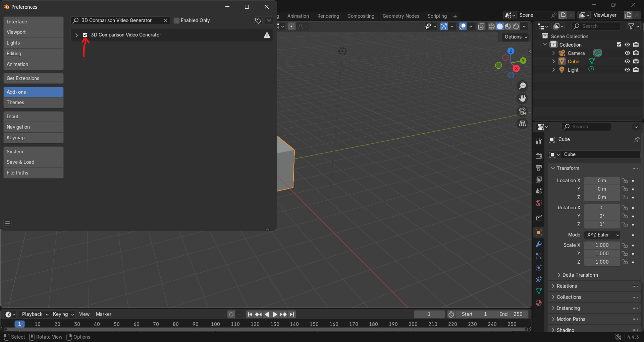The width and height of the screenshot is (644, 342).
Task: Click the End frame 250 field
Action: point(511,314)
